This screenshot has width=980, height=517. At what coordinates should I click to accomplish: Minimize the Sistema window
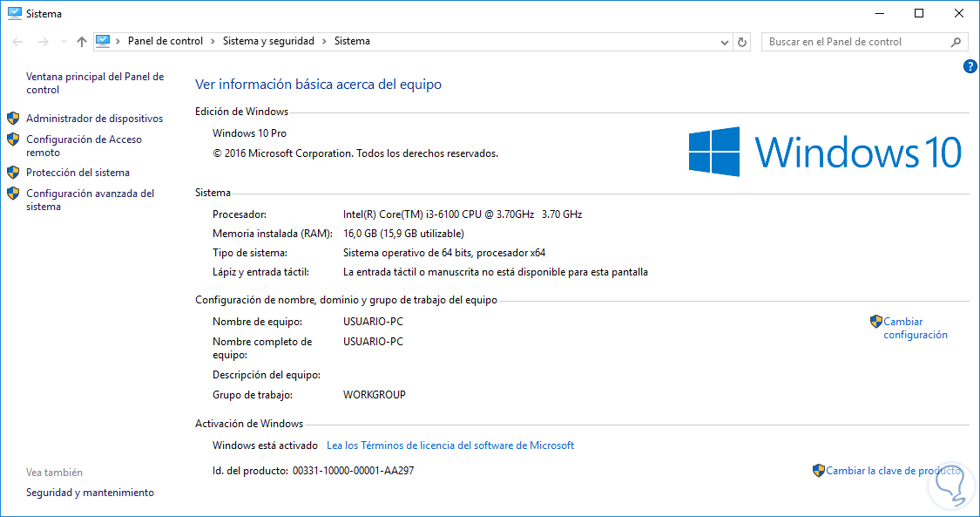[x=879, y=13]
